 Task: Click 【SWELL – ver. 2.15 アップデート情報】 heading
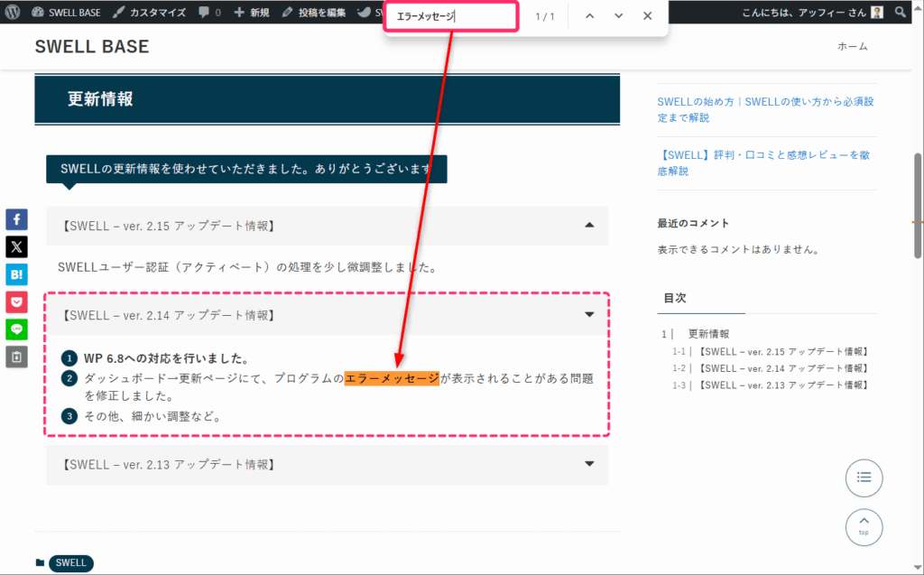tap(168, 226)
